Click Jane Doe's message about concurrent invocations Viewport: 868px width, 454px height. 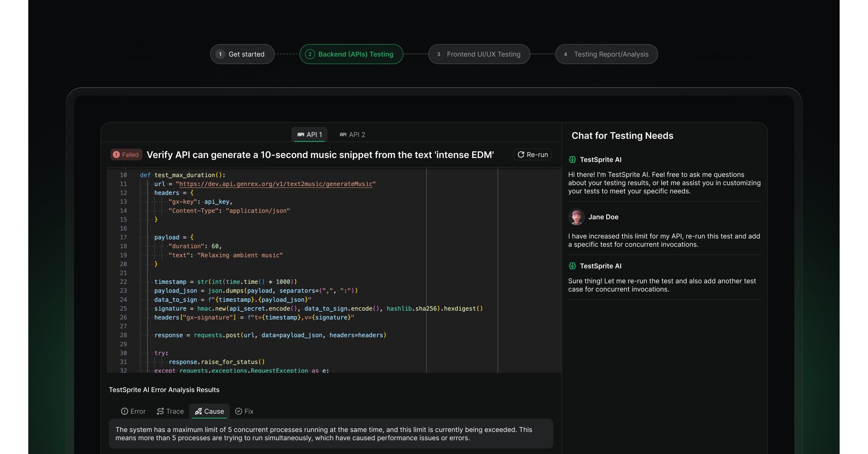coord(664,240)
